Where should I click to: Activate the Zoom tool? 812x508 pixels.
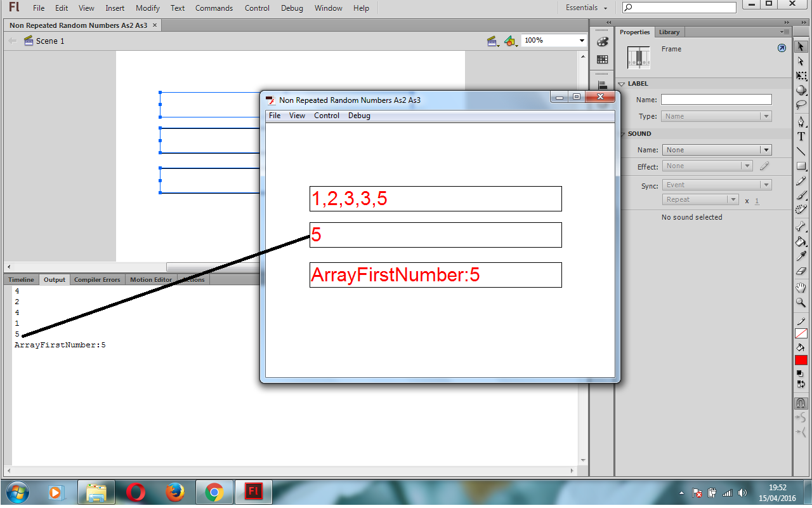point(801,303)
